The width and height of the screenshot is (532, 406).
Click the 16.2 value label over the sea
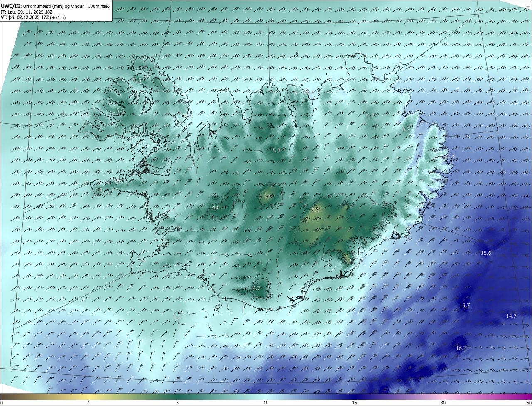(x=461, y=348)
